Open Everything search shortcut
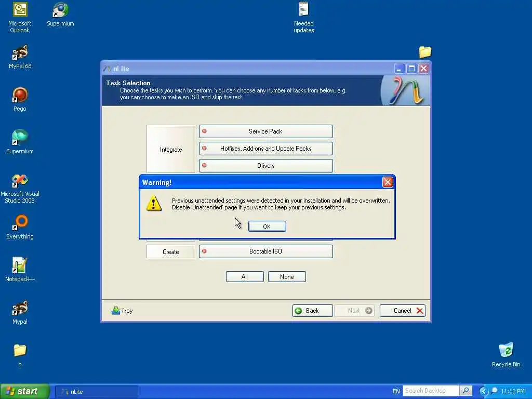The width and height of the screenshot is (532, 399). [20, 228]
